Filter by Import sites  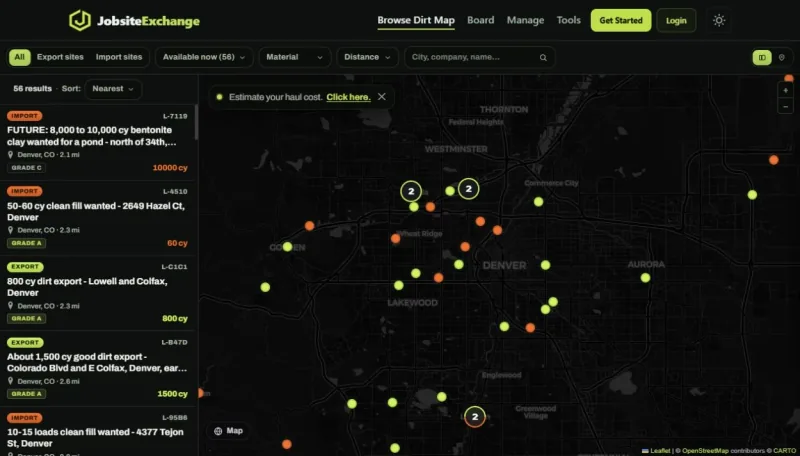tap(119, 57)
